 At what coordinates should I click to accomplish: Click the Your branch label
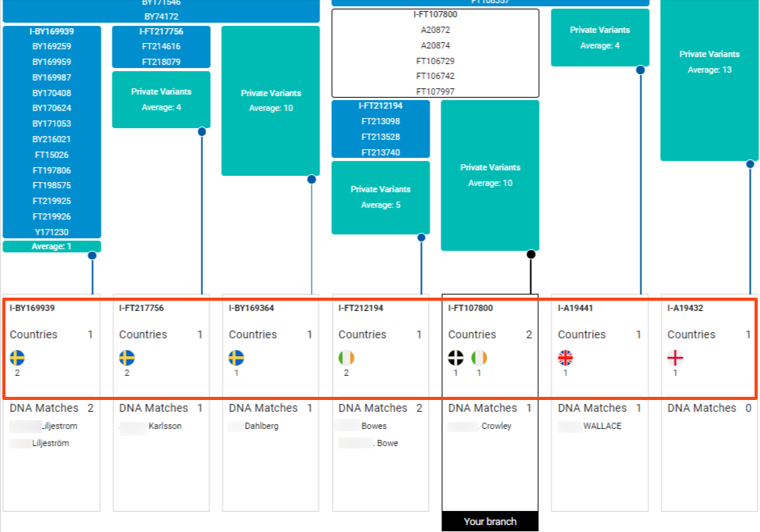point(490,521)
